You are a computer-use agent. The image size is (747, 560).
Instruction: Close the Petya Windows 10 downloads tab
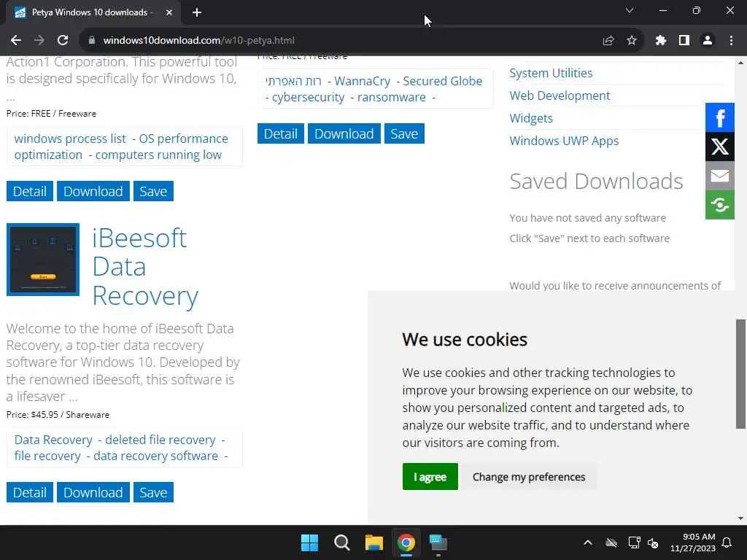tap(169, 12)
